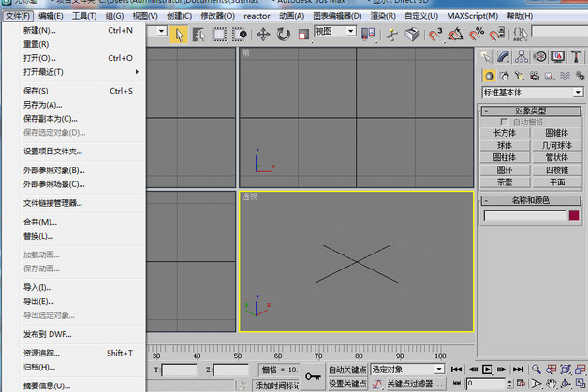The height and width of the screenshot is (392, 588).
Task: Open the 标准基本体 object type dropdown
Action: tap(533, 93)
